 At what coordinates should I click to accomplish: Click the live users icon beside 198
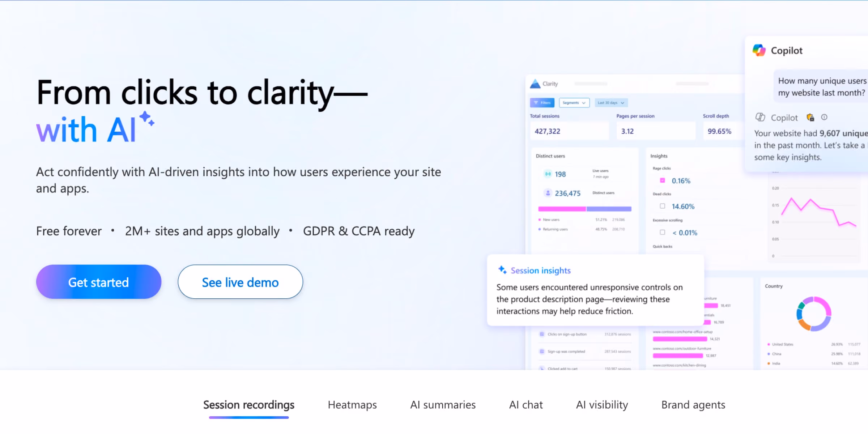(548, 174)
